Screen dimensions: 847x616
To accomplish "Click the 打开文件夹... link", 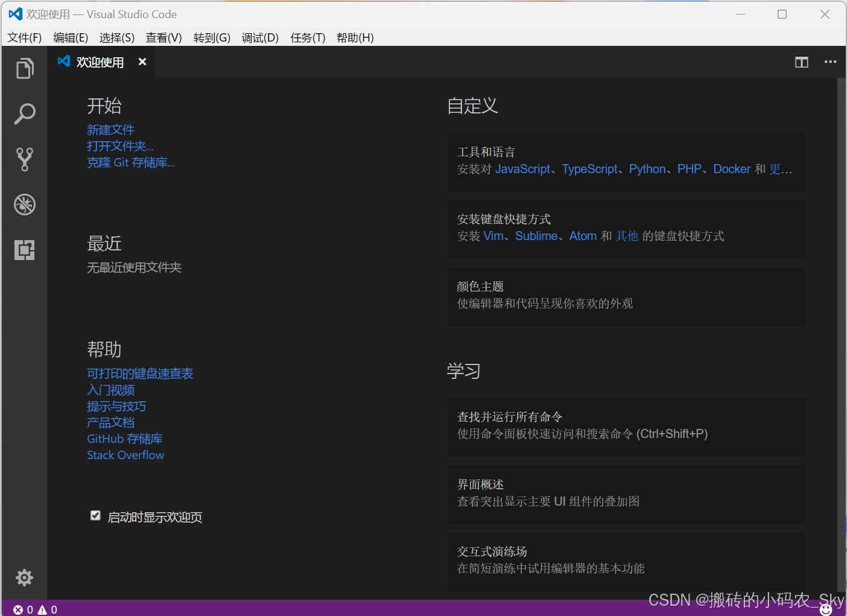I will pos(120,146).
